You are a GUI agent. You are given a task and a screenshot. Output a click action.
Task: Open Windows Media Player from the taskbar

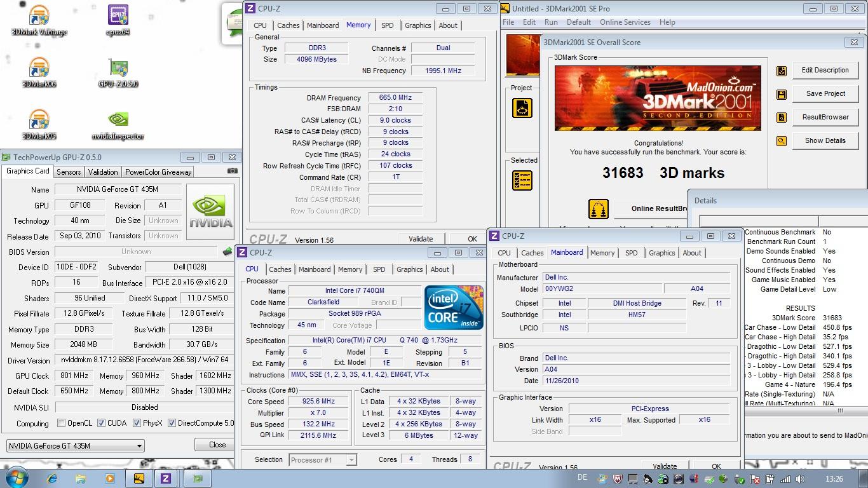pos(109,478)
